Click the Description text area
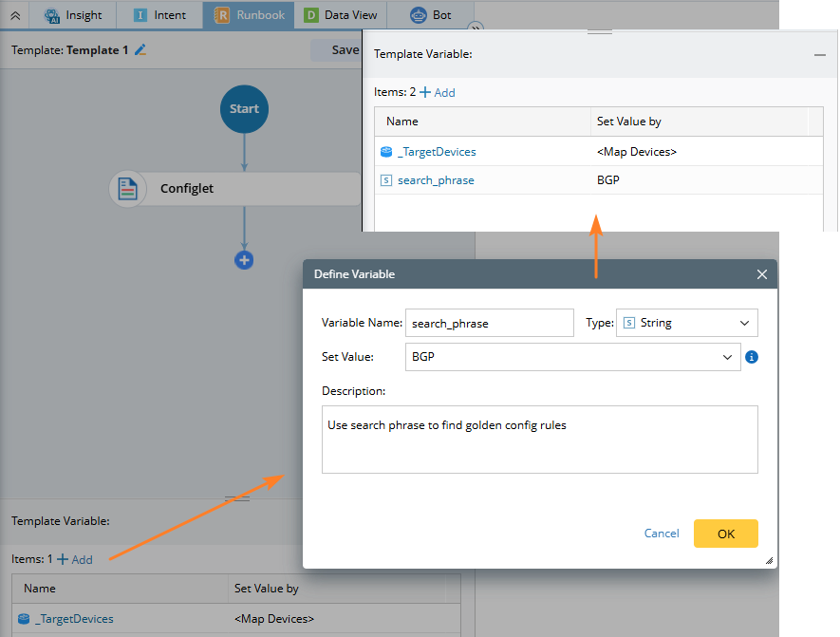Image resolution: width=840 pixels, height=637 pixels. point(539,440)
